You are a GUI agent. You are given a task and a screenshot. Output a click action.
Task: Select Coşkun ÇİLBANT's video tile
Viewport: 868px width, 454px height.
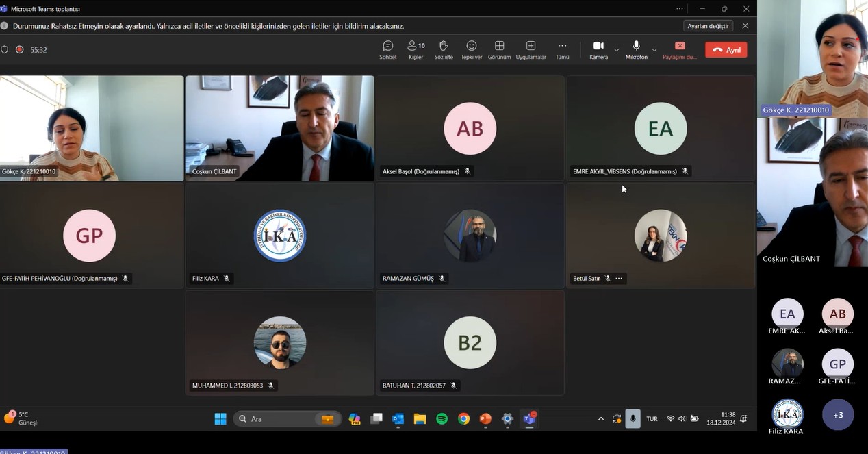tap(279, 127)
